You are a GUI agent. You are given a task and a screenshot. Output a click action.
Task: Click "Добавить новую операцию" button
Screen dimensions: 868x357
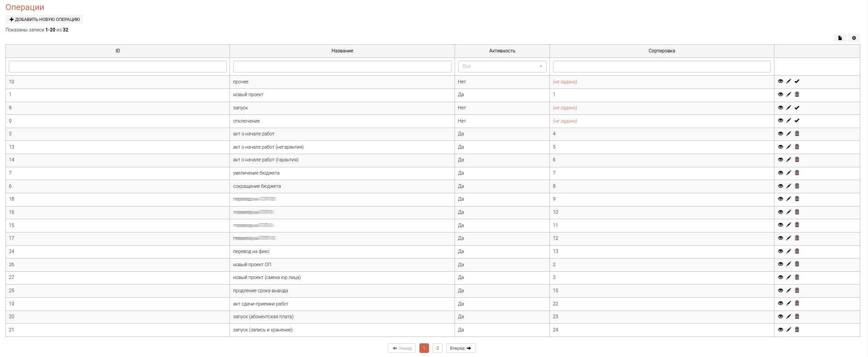click(45, 20)
